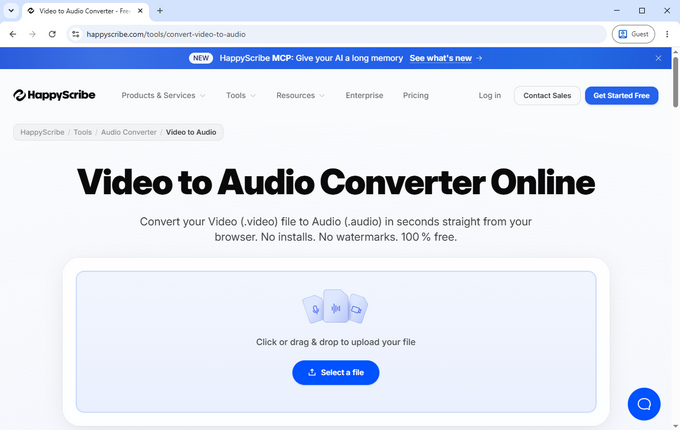Follow the See what's new link
Viewport: 680px width, 430px height.
tap(445, 58)
